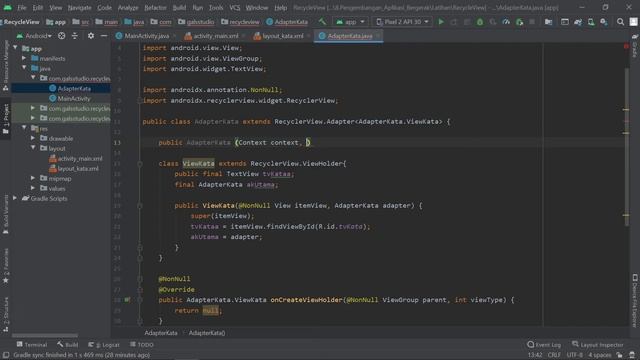The height and width of the screenshot is (360, 640).
Task: Open the Refactor menu
Action: [155, 8]
